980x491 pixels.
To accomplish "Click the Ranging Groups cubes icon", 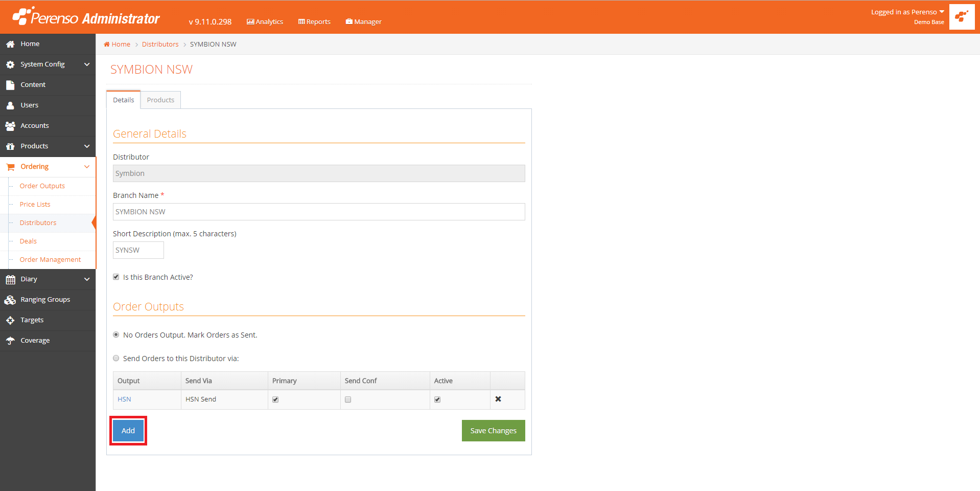I will click(x=10, y=300).
